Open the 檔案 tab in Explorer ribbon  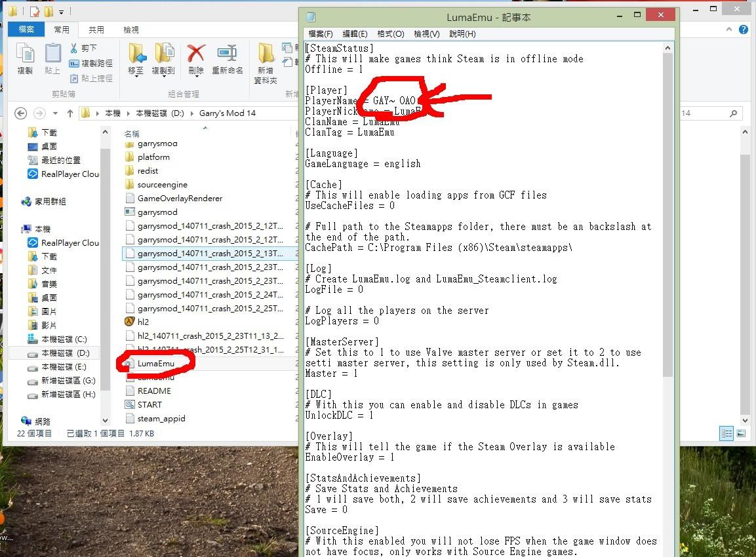click(26, 29)
